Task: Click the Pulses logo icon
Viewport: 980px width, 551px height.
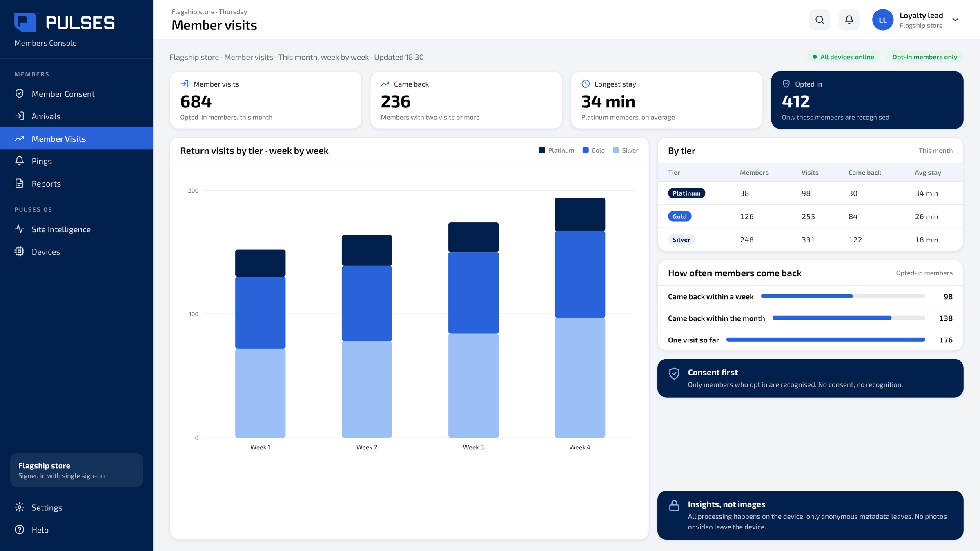Action: click(x=25, y=22)
